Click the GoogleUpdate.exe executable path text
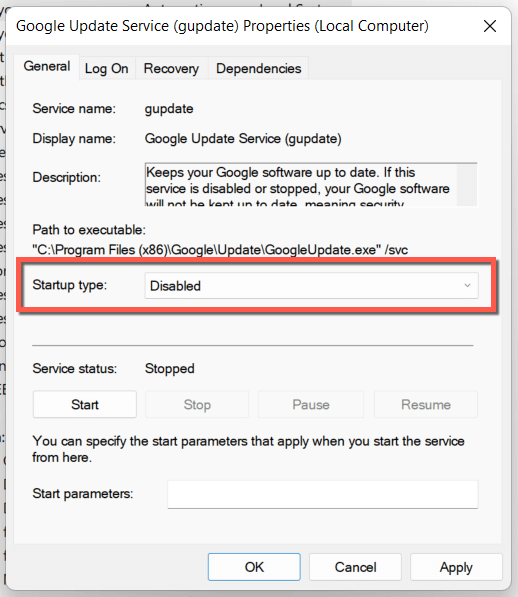518x597 pixels. [x=220, y=250]
